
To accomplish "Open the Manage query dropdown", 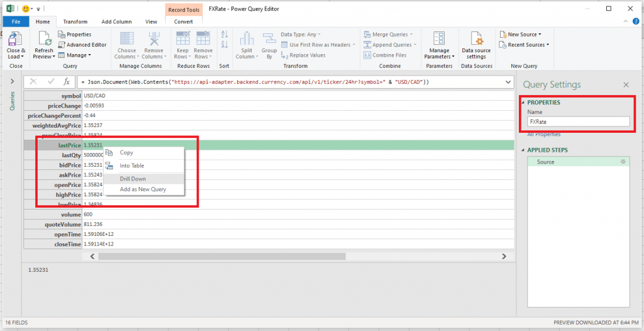I will click(74, 55).
